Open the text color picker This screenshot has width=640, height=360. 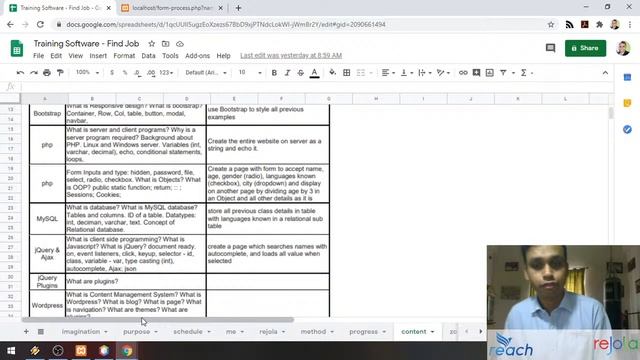[314, 73]
